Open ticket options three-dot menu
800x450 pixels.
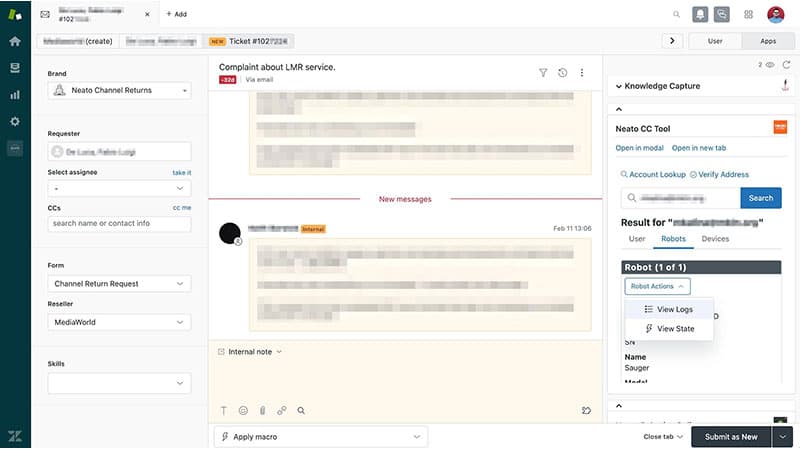pyautogui.click(x=582, y=73)
